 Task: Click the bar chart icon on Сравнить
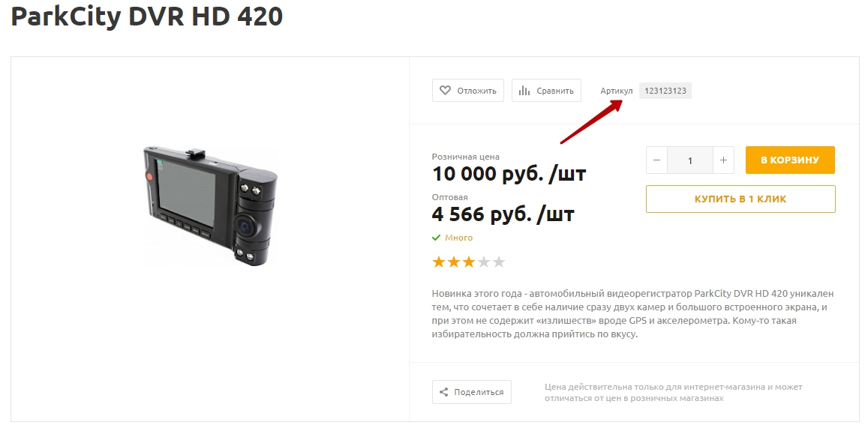524,91
